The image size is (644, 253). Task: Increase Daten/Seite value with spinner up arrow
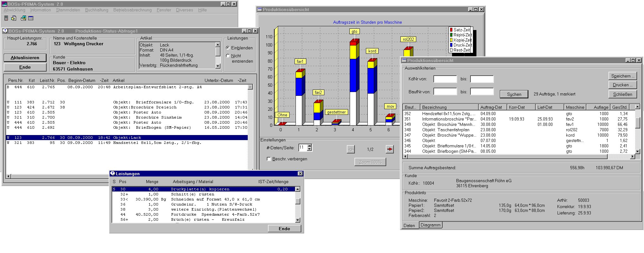pyautogui.click(x=309, y=146)
